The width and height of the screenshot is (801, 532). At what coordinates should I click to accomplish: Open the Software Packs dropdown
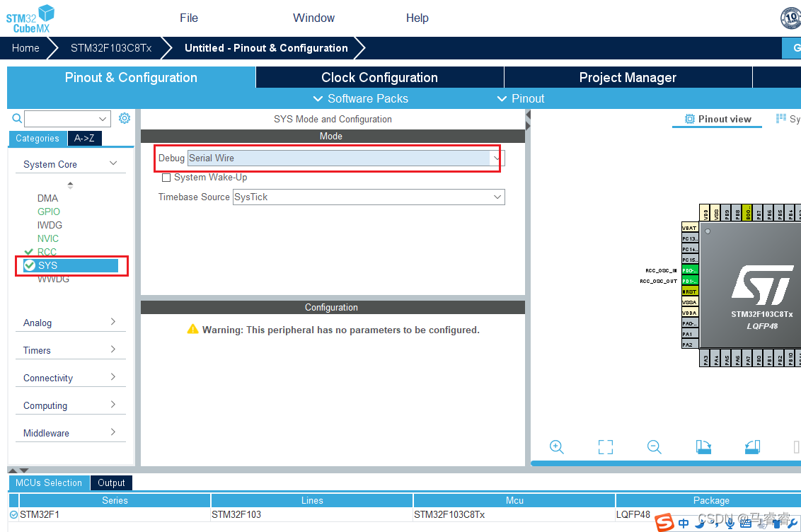pyautogui.click(x=361, y=98)
